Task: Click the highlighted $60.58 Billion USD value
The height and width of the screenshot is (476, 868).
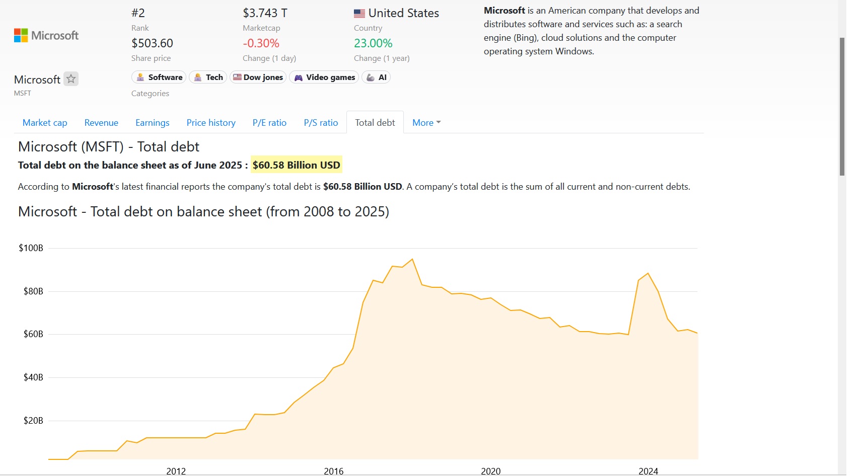Action: pos(297,165)
